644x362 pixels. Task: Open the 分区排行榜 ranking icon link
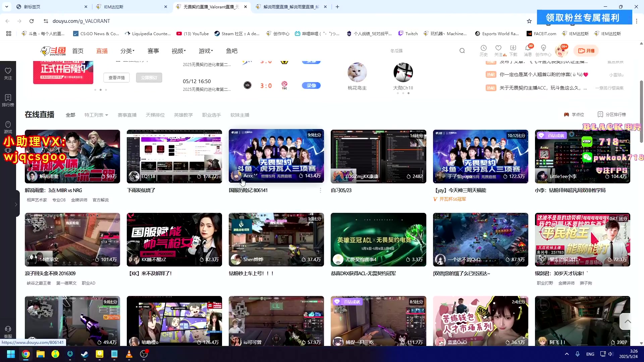click(612, 114)
